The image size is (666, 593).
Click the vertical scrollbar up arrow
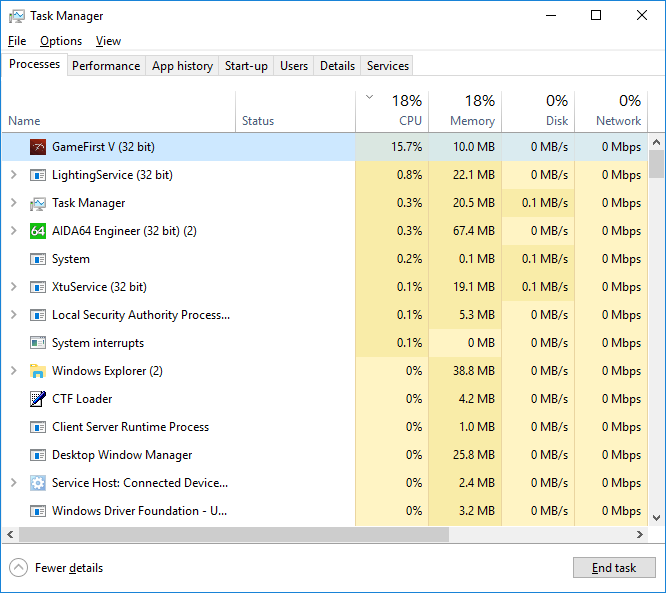tap(656, 142)
